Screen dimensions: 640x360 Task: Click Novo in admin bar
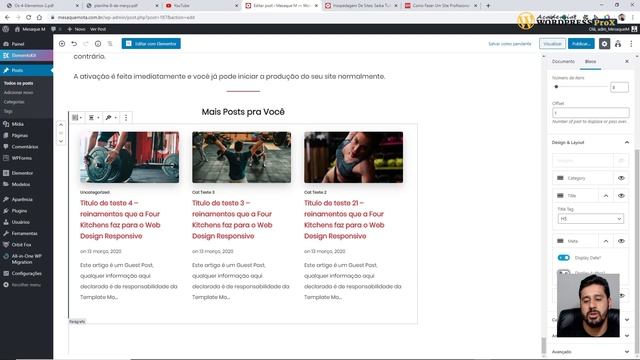76,29
